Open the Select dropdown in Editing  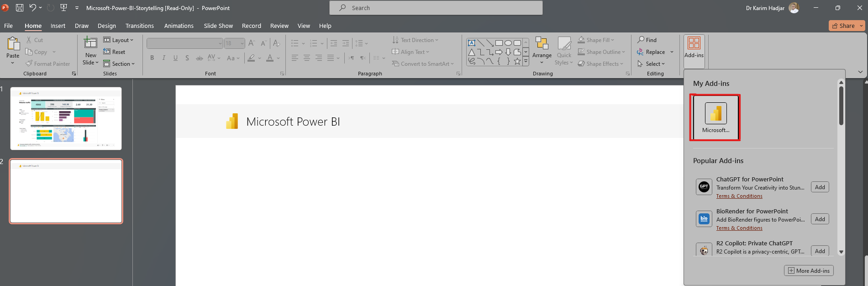651,64
